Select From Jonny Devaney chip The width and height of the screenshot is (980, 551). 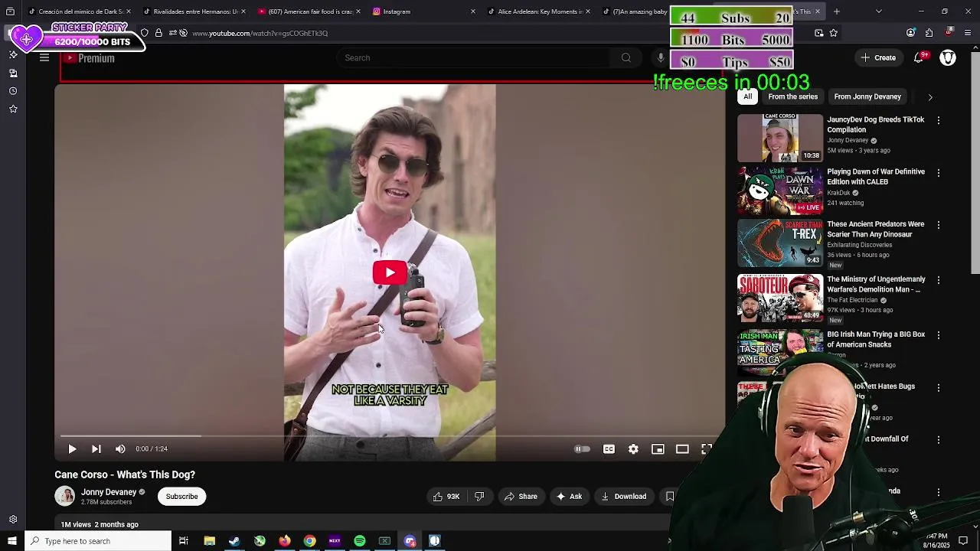[867, 96]
